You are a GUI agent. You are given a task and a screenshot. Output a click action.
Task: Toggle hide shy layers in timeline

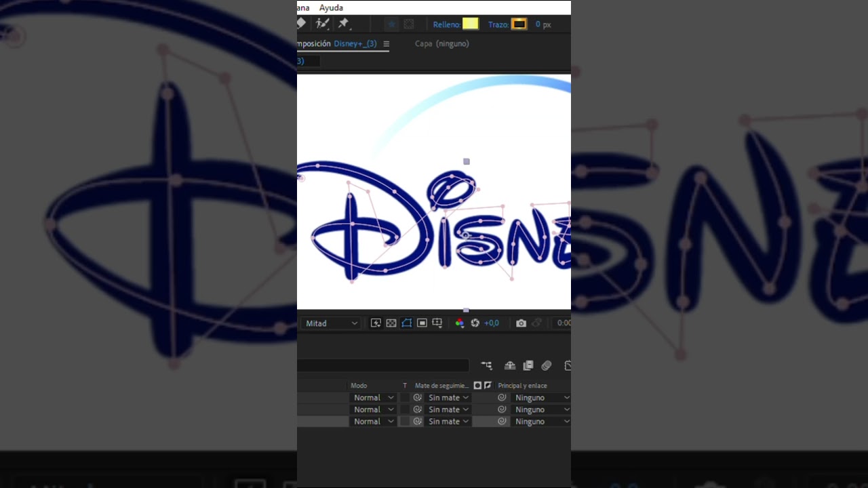click(x=510, y=366)
